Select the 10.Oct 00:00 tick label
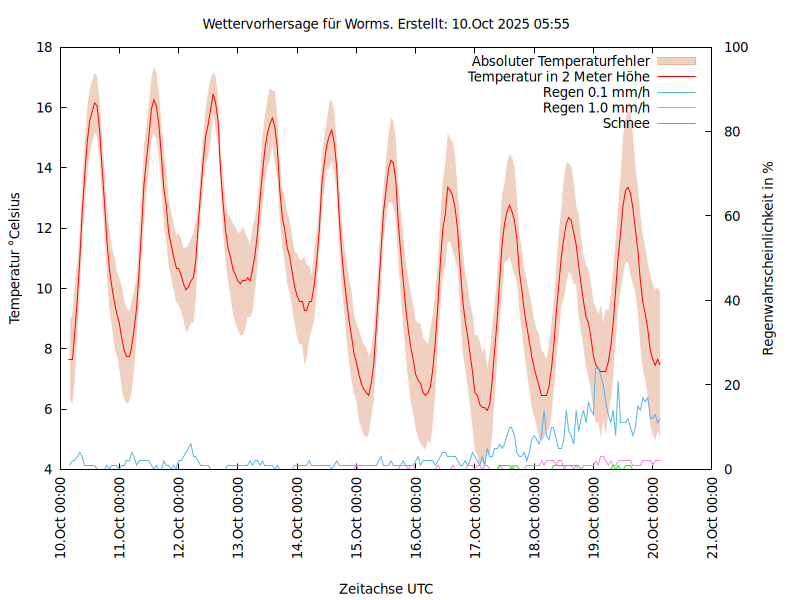Viewport: 800px width, 600px height. [x=61, y=519]
